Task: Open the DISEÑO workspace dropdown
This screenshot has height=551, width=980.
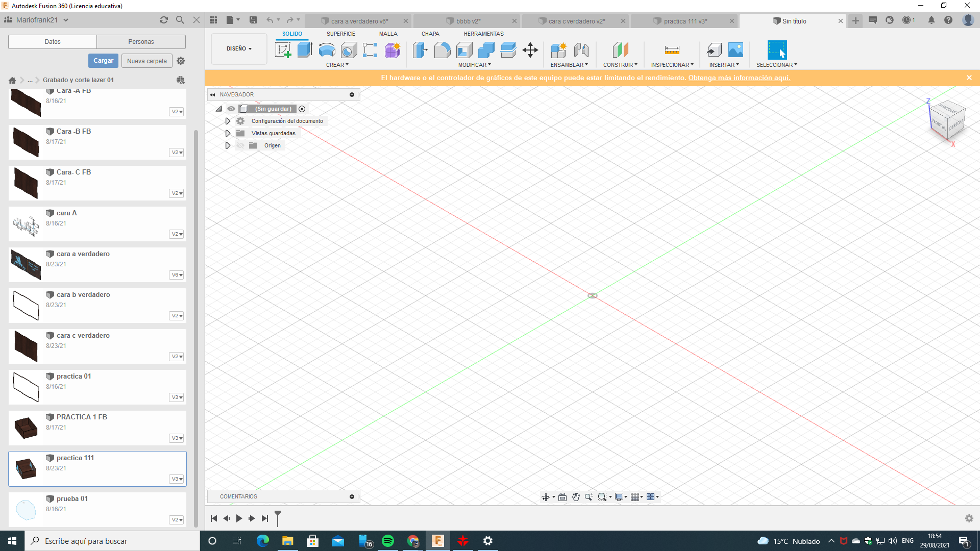Action: coord(239,48)
